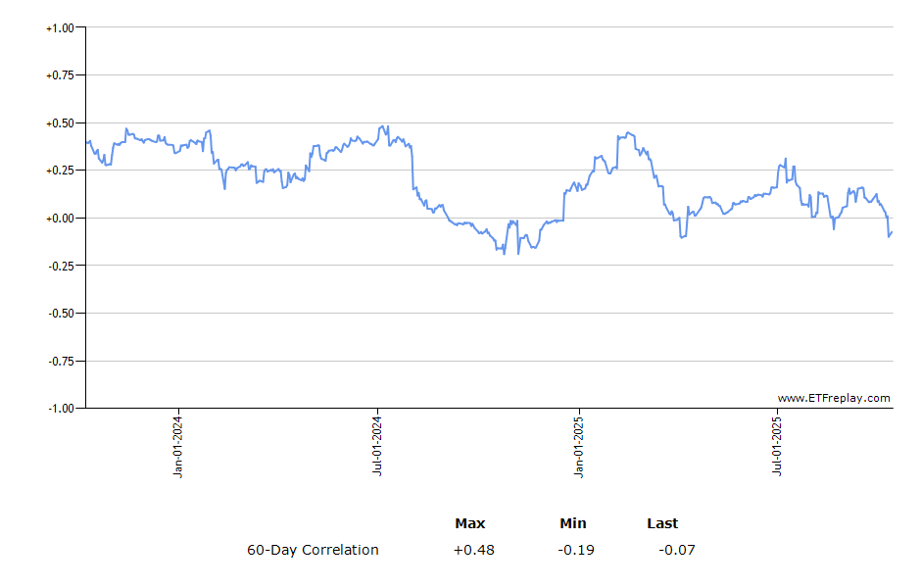
Task: Click the +0.75 y-axis label
Action: (x=60, y=75)
